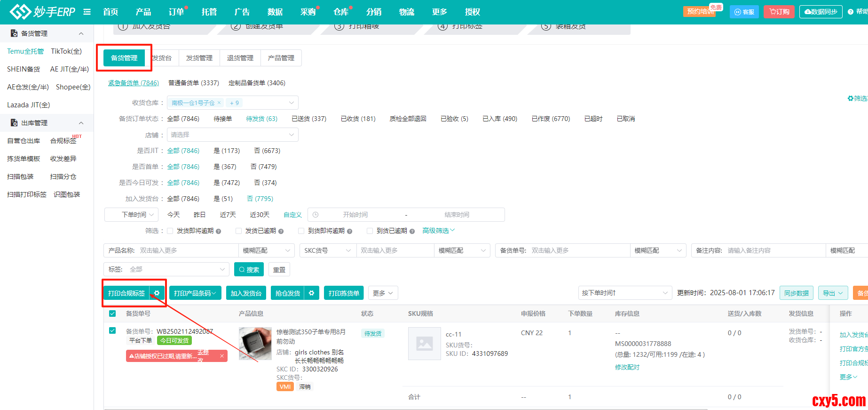
Task: Click the 订购 shopping cart button
Action: [x=779, y=12]
